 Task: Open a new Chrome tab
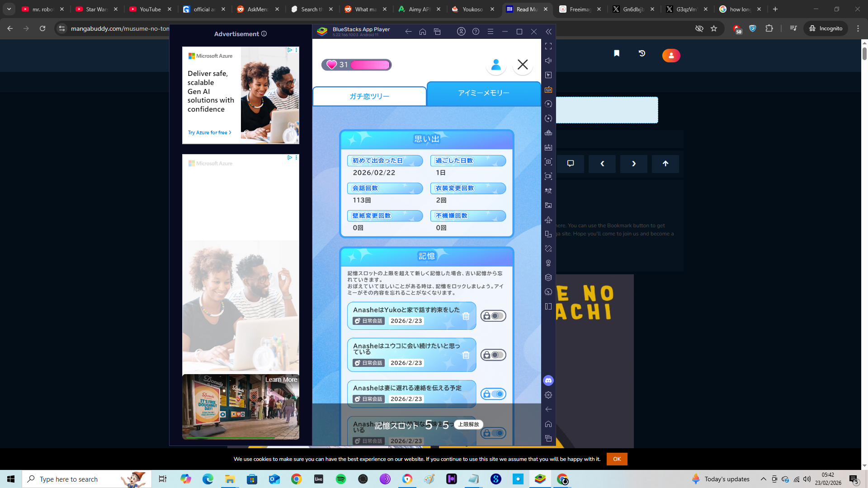click(x=775, y=9)
